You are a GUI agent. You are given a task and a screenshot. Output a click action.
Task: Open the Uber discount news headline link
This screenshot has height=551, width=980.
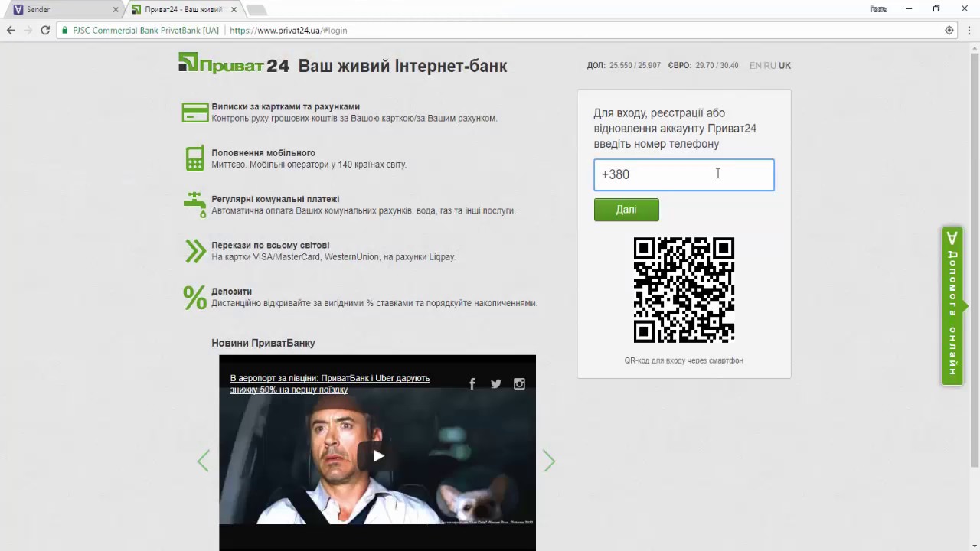pos(330,384)
